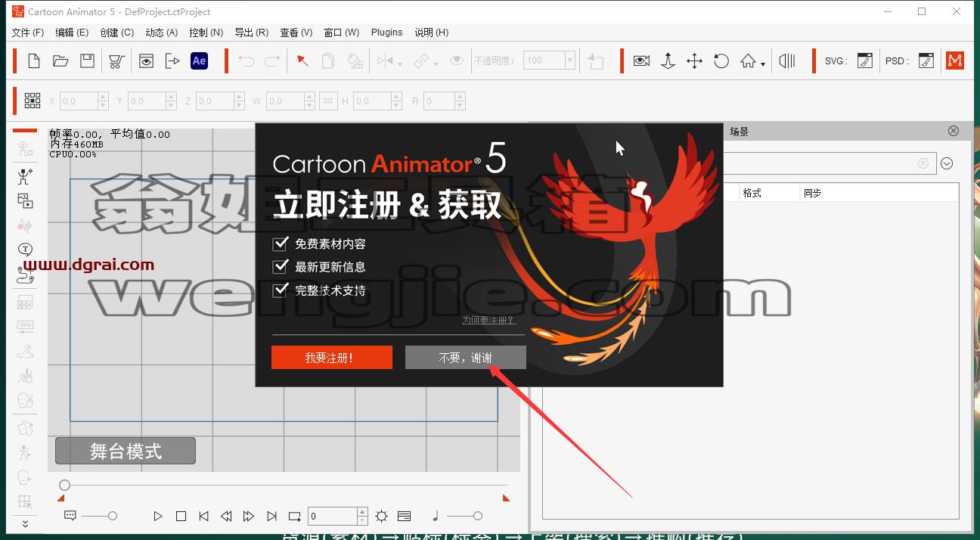Adjust the speech bubble slider handle
This screenshot has width=980, height=540.
point(113,516)
